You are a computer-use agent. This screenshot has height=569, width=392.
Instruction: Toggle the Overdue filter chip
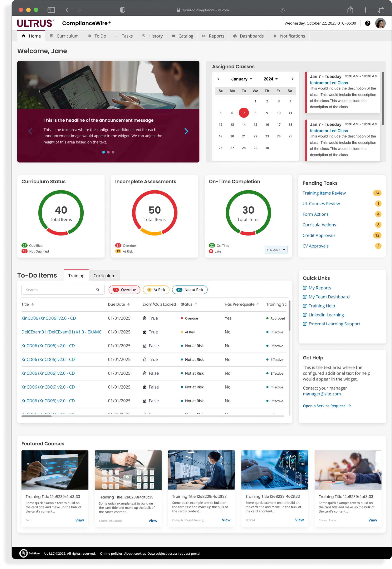[x=124, y=290]
